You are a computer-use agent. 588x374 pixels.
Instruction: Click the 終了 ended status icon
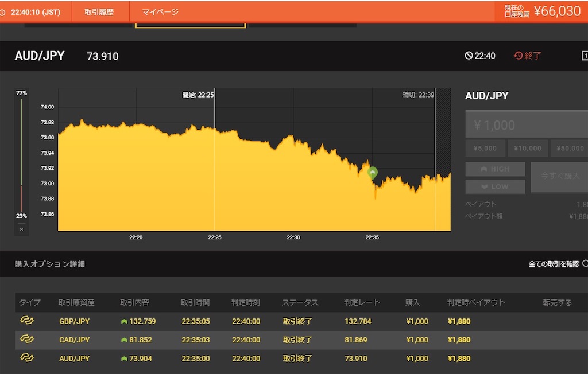(x=519, y=56)
